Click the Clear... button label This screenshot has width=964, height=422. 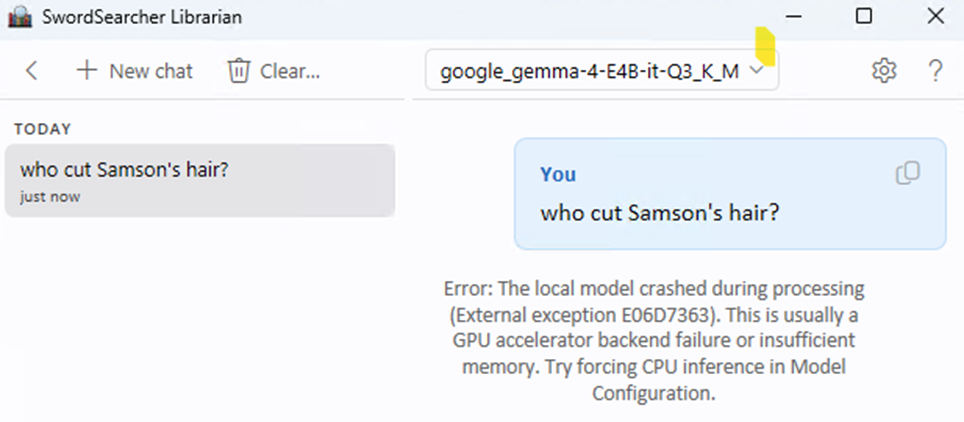coord(290,71)
